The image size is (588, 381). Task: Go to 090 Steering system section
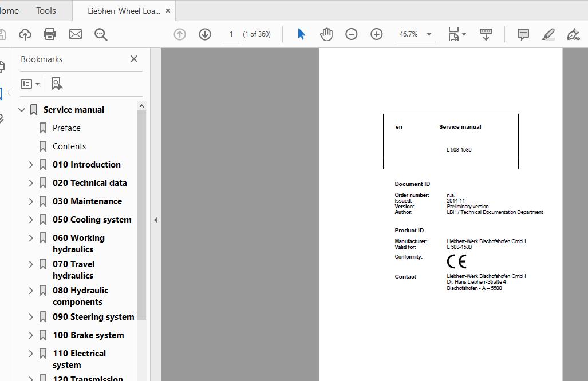tap(93, 317)
